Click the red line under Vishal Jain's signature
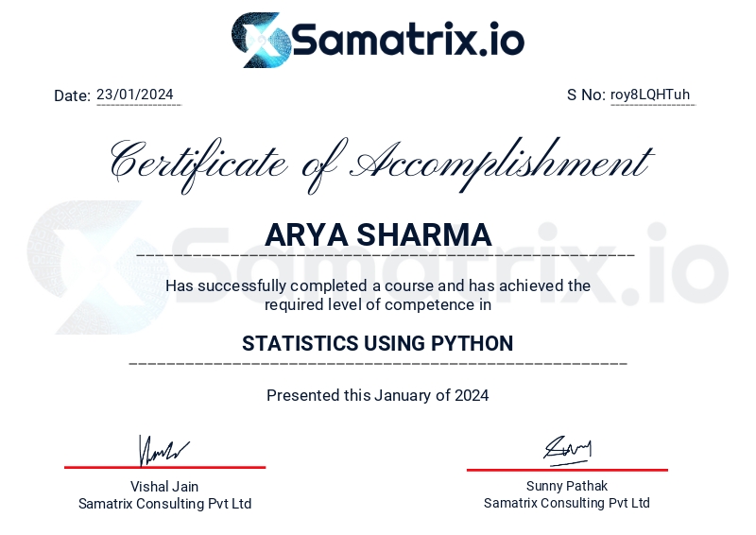The image size is (756, 535). (x=164, y=467)
